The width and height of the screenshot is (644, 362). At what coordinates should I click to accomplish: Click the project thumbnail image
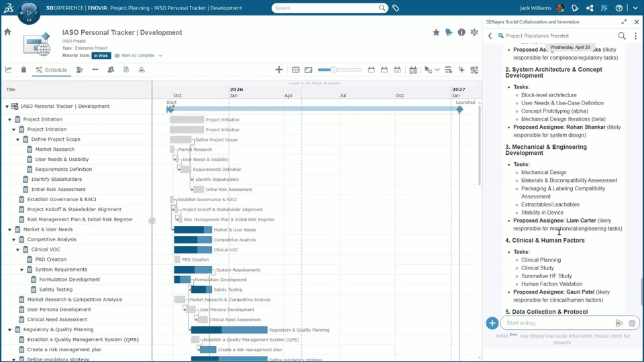[37, 44]
